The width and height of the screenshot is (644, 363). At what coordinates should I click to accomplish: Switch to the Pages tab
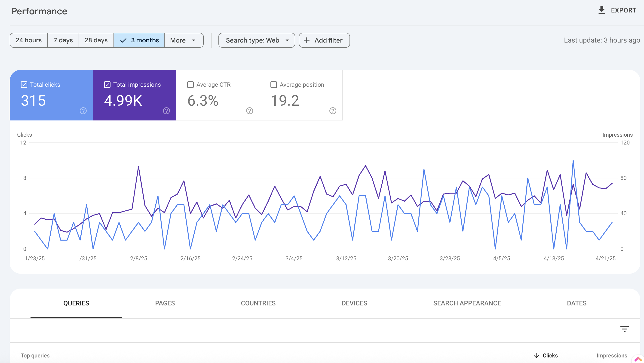(x=165, y=303)
